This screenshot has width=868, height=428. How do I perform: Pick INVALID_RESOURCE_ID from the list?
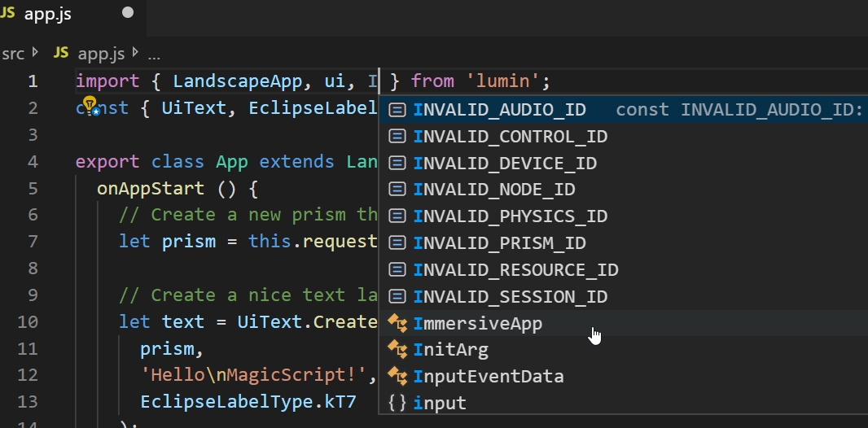click(515, 270)
